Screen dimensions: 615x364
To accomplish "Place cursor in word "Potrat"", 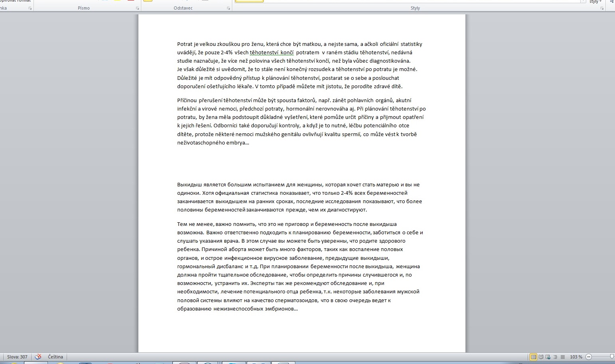I will click(x=185, y=44).
